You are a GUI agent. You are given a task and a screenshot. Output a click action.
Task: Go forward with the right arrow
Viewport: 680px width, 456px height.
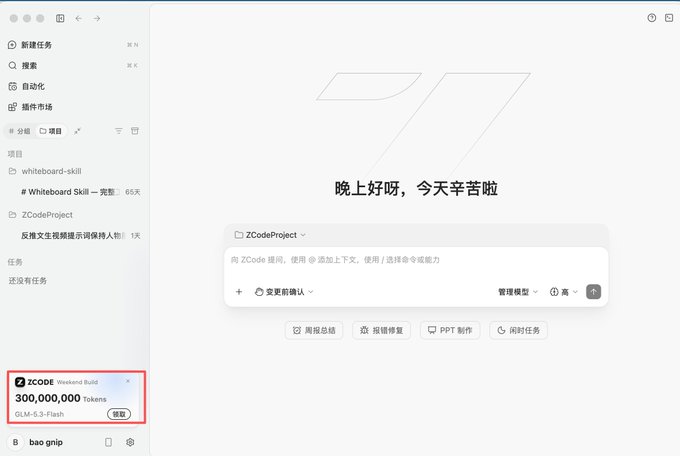tap(97, 18)
